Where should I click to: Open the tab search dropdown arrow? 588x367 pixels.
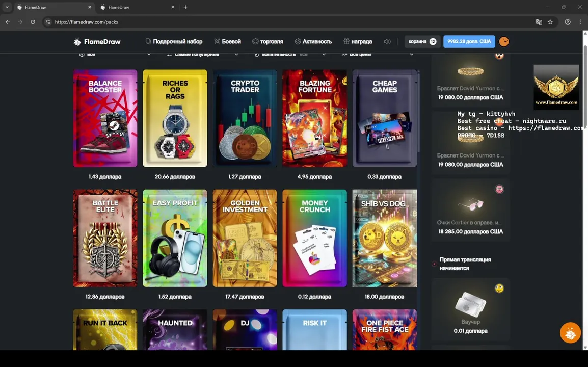click(7, 7)
